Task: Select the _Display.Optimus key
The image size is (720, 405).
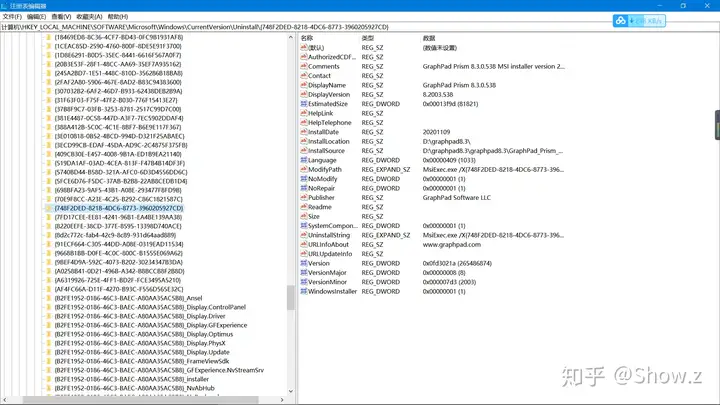Action: (144, 334)
